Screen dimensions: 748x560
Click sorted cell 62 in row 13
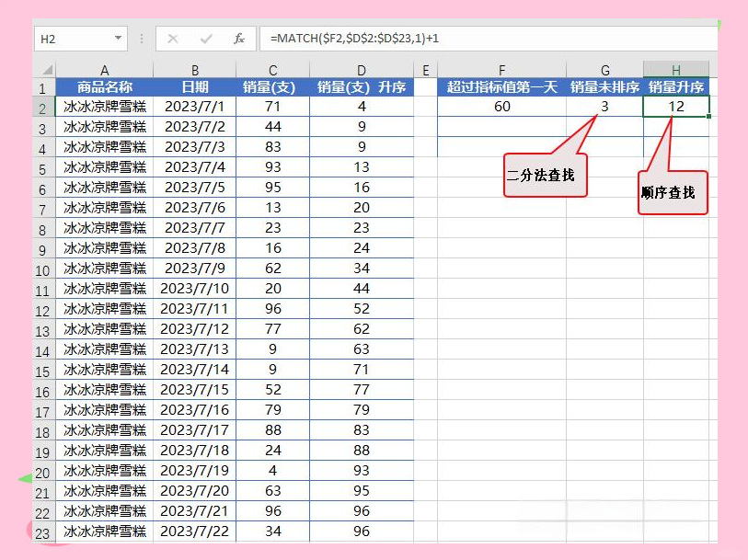coord(362,329)
